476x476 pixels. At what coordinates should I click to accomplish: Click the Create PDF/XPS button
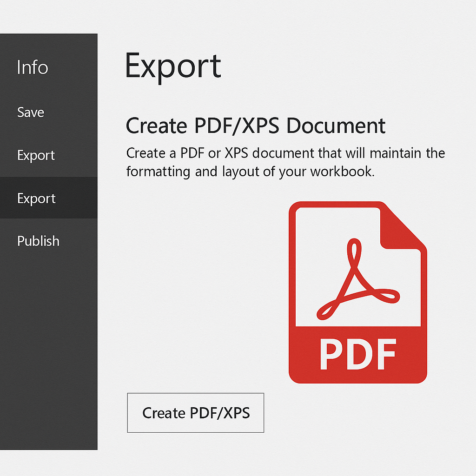tap(196, 413)
